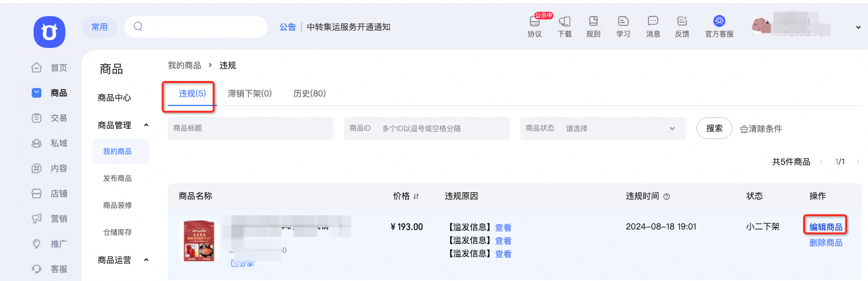Image resolution: width=868 pixels, height=281 pixels.
Task: Go to 首页 in left sidebar
Action: (x=50, y=68)
